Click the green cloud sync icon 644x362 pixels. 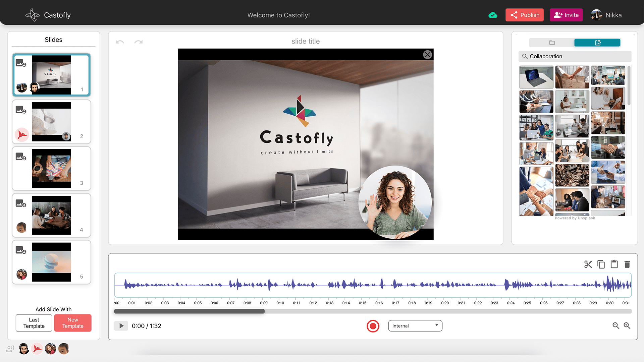(x=493, y=15)
